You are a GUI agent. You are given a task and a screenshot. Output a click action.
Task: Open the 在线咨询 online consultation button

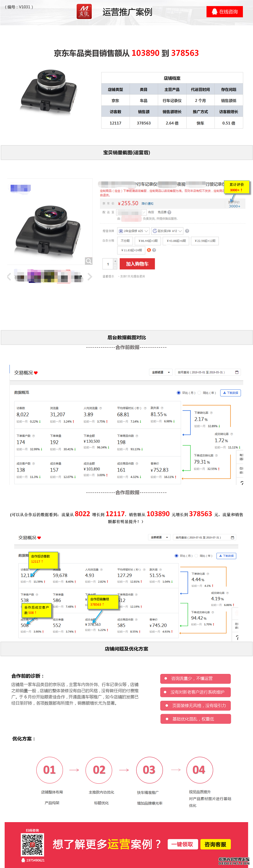tap(225, 12)
